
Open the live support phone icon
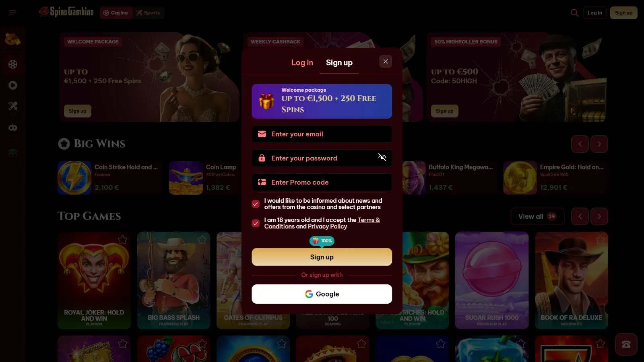pyautogui.click(x=626, y=344)
